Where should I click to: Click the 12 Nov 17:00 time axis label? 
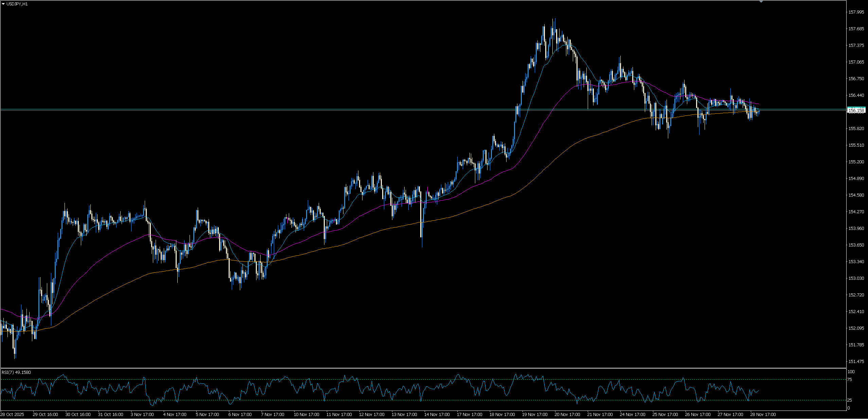[371, 415]
